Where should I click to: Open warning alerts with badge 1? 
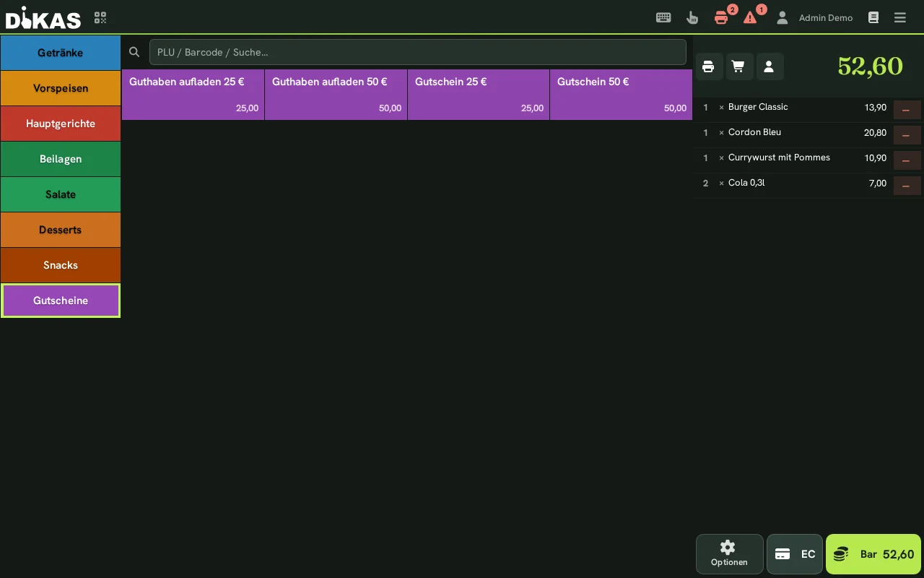[x=751, y=17]
